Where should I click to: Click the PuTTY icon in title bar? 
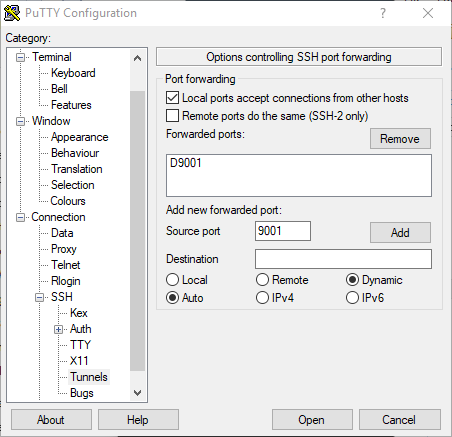[x=12, y=13]
